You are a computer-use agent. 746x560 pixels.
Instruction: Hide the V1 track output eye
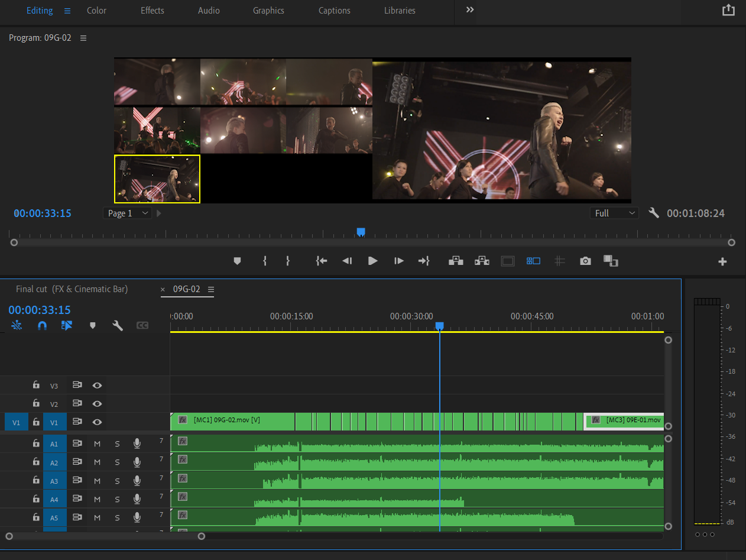coord(97,422)
